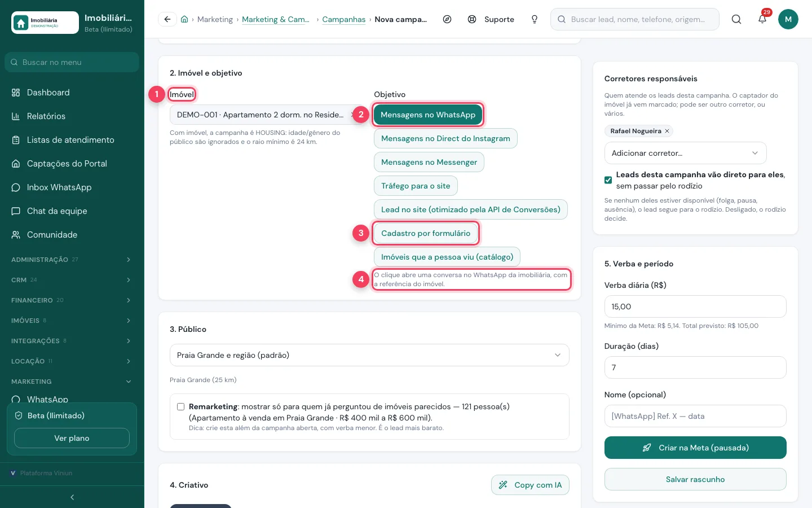Remove Rafael Nogueira tag
This screenshot has height=508, width=812.
(667, 131)
